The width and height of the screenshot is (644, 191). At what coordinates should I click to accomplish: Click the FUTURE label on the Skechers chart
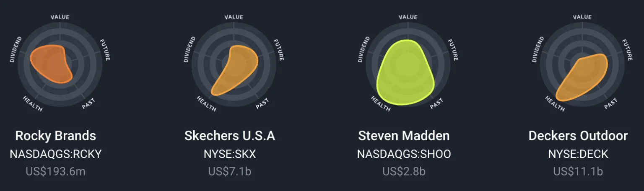tap(278, 50)
